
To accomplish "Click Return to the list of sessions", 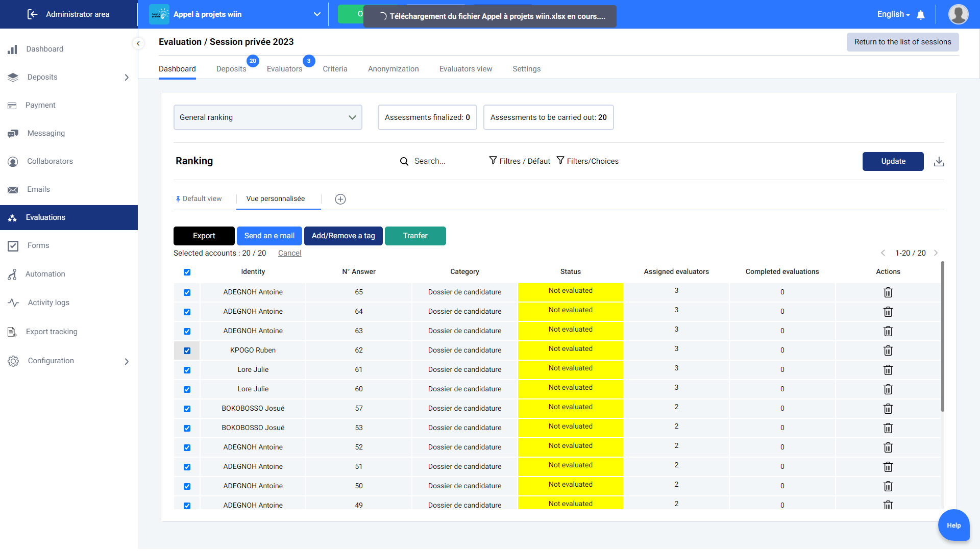I will coord(902,42).
